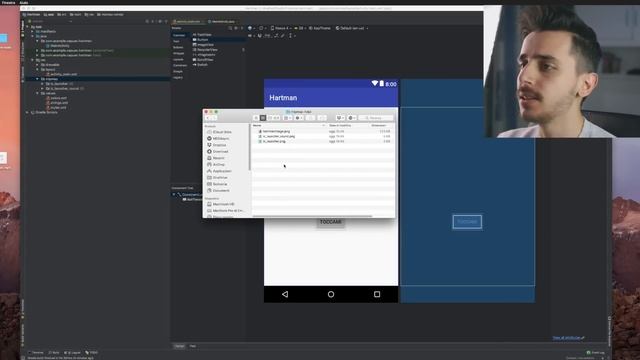Select colors.xml in project tree

(x=57, y=98)
